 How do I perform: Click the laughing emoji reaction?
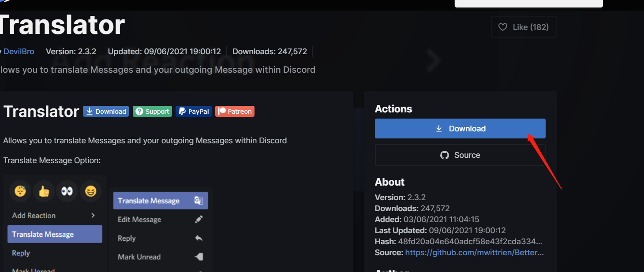coord(91,191)
